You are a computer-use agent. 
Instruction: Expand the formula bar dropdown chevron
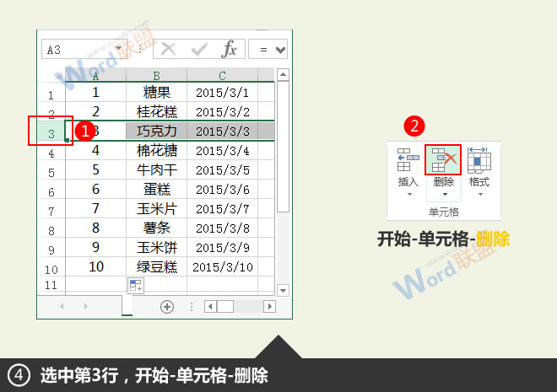[280, 50]
